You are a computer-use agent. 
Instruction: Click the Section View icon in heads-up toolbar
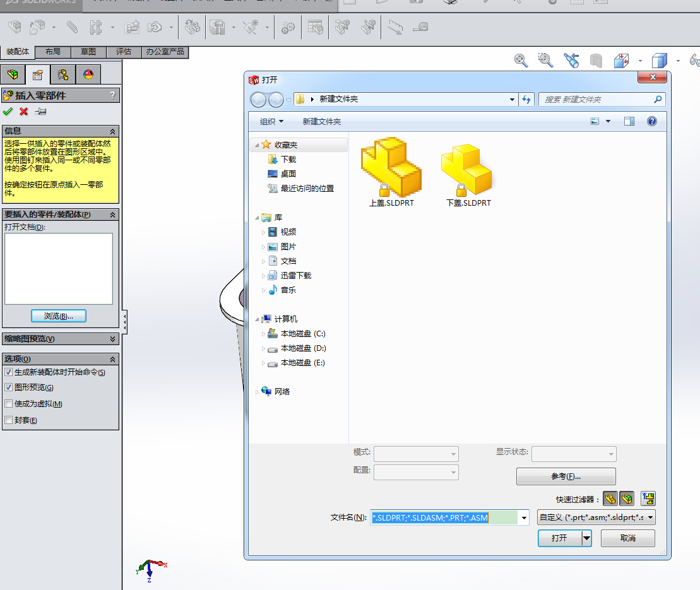point(596,60)
